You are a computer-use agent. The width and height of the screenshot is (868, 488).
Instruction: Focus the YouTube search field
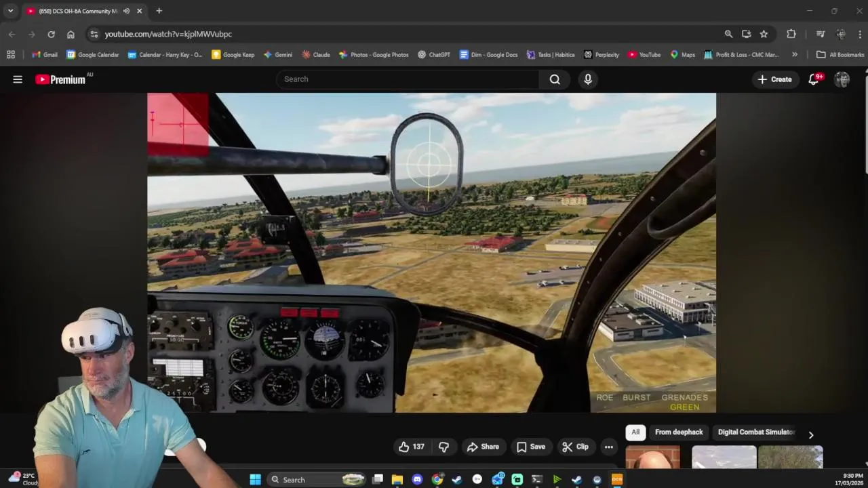pos(408,79)
